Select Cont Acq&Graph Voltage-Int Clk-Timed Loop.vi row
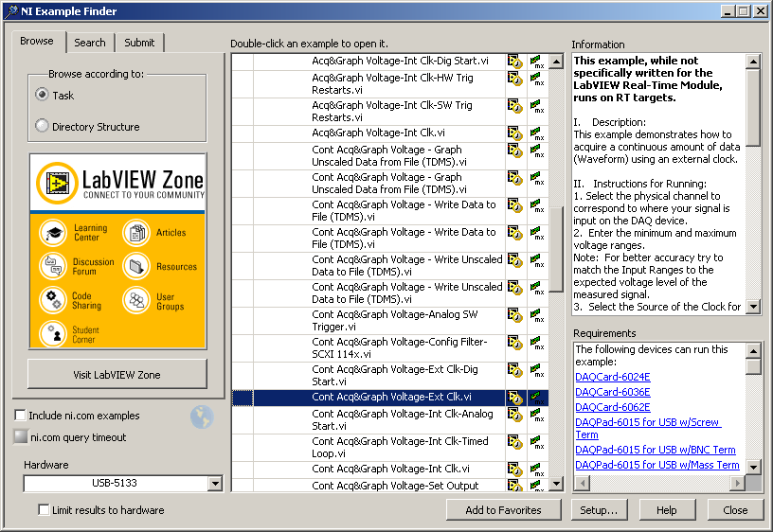Screen dimensions: 773x532 pos(390,447)
